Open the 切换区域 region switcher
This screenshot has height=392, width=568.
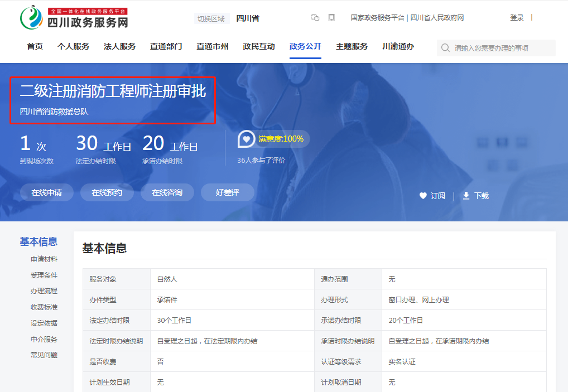(211, 18)
